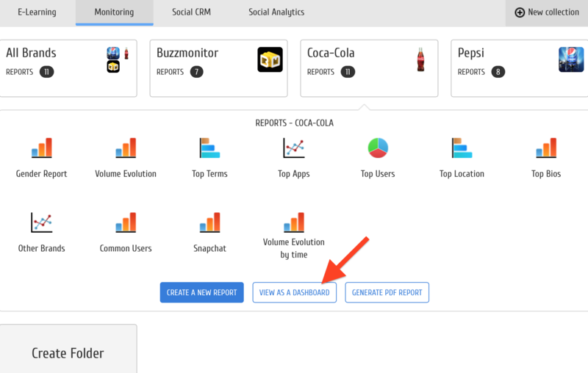Image resolution: width=588 pixels, height=373 pixels.
Task: Select the Top Terms bar chart icon
Action: point(209,148)
